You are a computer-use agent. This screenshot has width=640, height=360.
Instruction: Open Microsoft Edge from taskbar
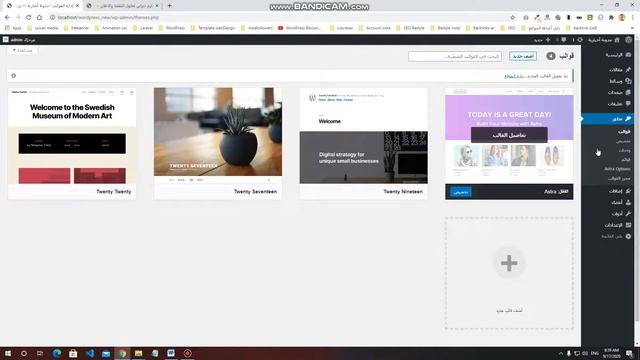(x=57, y=353)
